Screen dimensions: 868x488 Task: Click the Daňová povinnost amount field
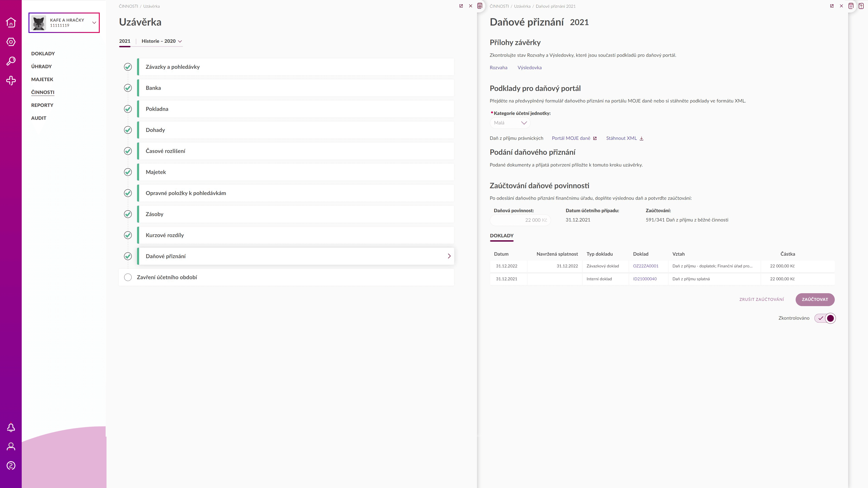[x=520, y=220]
